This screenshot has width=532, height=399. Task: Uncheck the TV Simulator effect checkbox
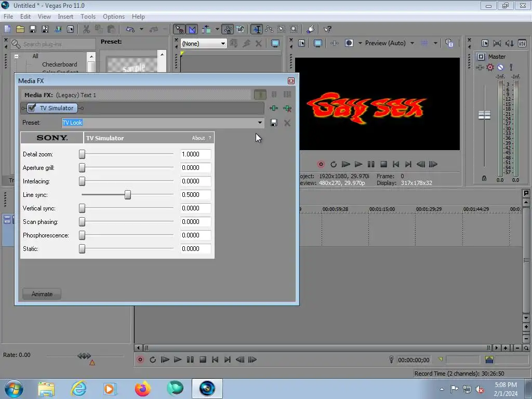(32, 108)
